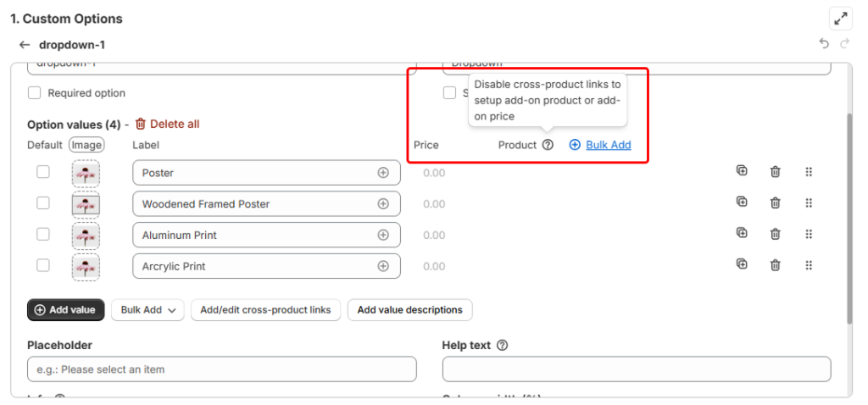Delete the Woodened Framed Poster value

pyautogui.click(x=775, y=203)
